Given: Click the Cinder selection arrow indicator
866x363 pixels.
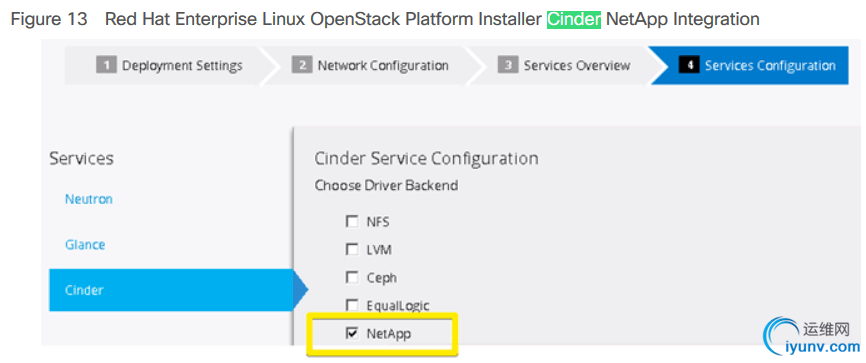Looking at the screenshot, I should (300, 290).
